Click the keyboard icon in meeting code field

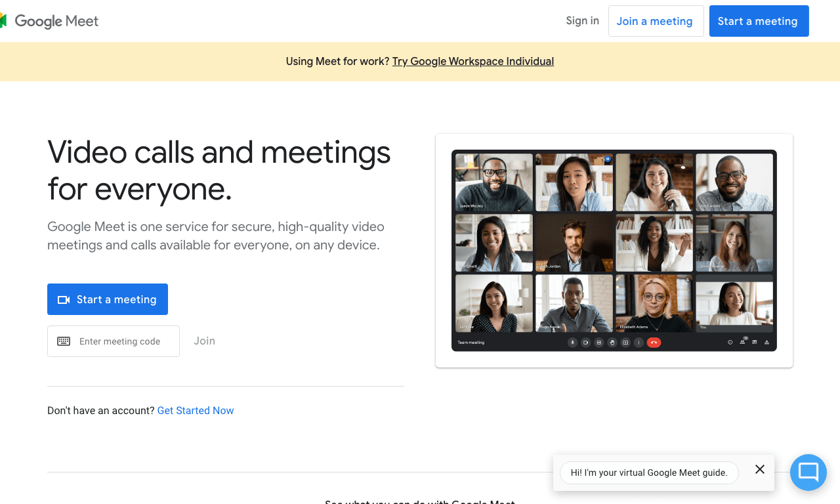tap(64, 341)
